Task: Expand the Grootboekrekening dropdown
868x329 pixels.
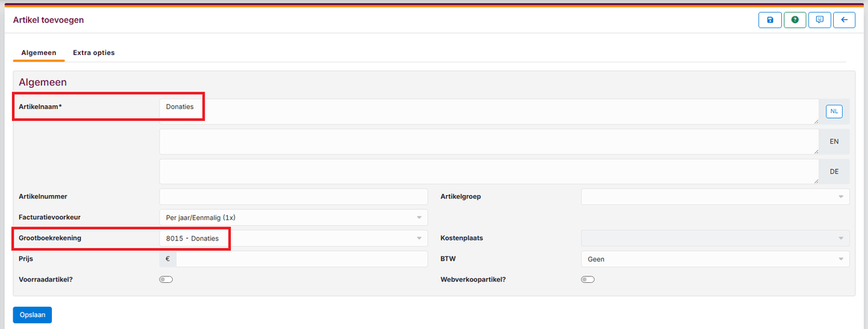Action: point(294,238)
